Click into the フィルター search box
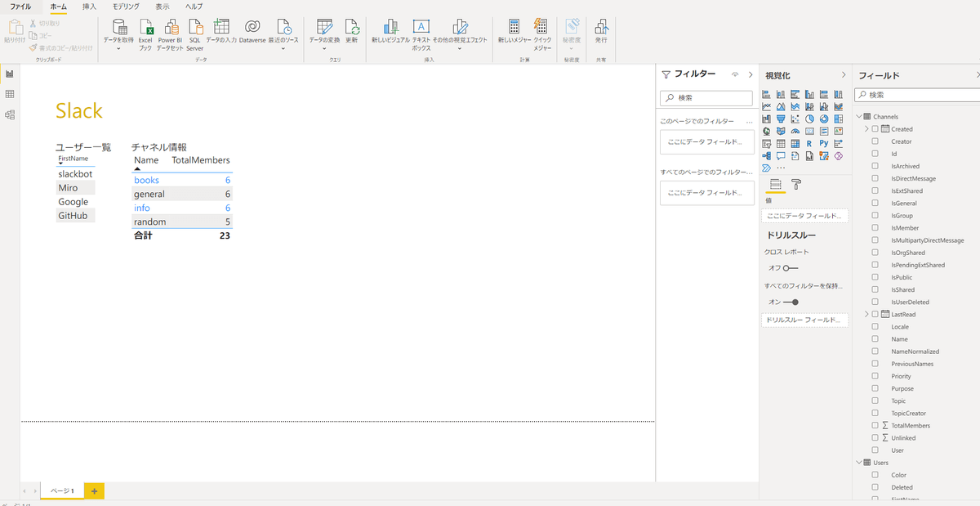 pyautogui.click(x=706, y=97)
